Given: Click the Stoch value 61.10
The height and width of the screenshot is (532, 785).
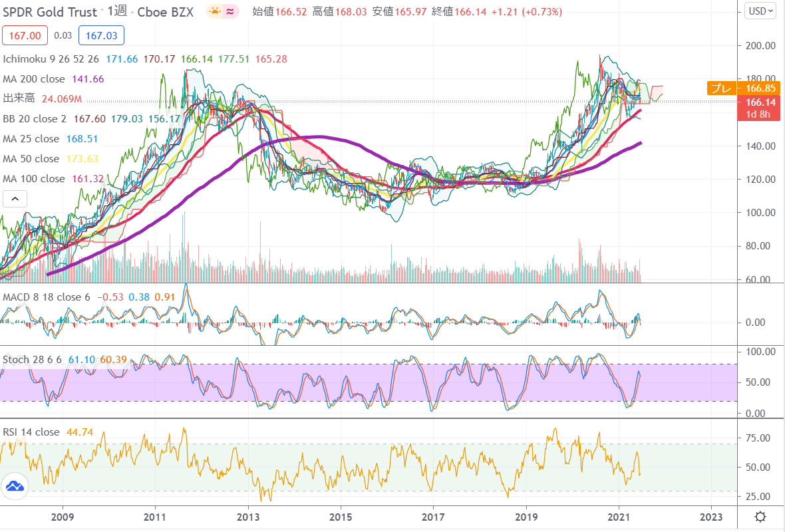Looking at the screenshot, I should [82, 360].
